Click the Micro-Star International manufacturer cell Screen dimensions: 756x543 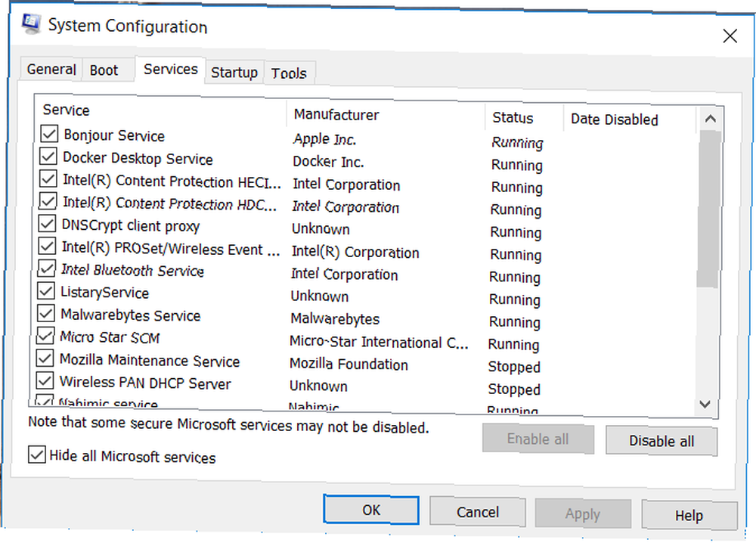(379, 342)
